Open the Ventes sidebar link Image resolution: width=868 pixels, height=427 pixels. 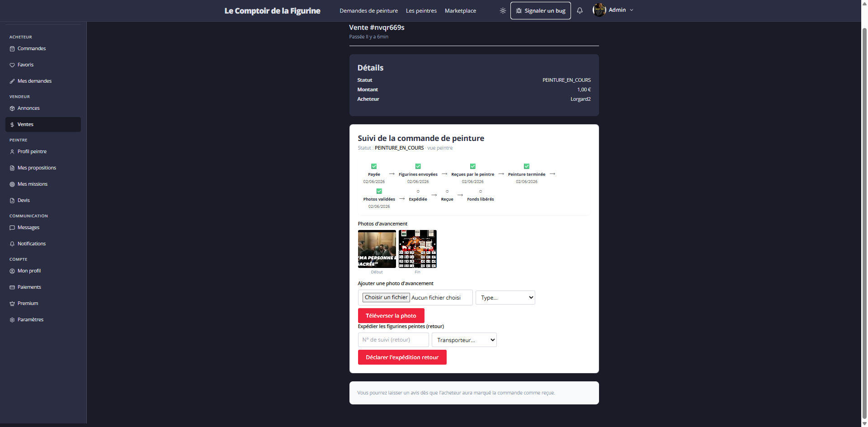(x=43, y=125)
